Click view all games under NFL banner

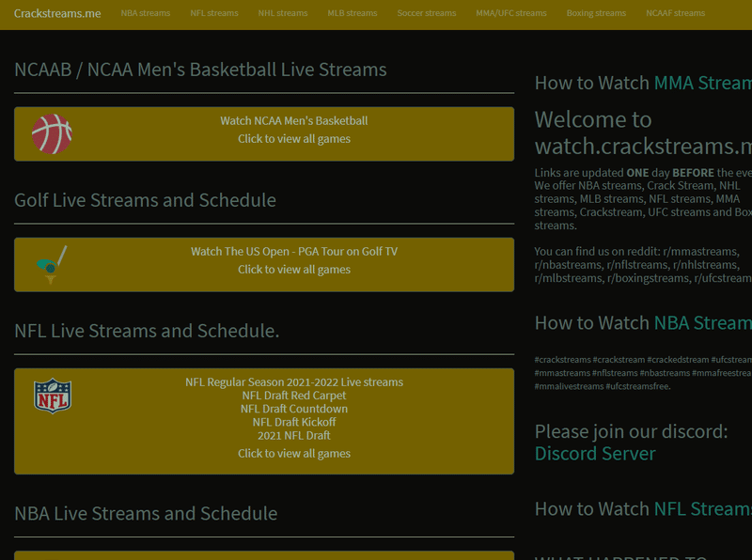click(294, 453)
